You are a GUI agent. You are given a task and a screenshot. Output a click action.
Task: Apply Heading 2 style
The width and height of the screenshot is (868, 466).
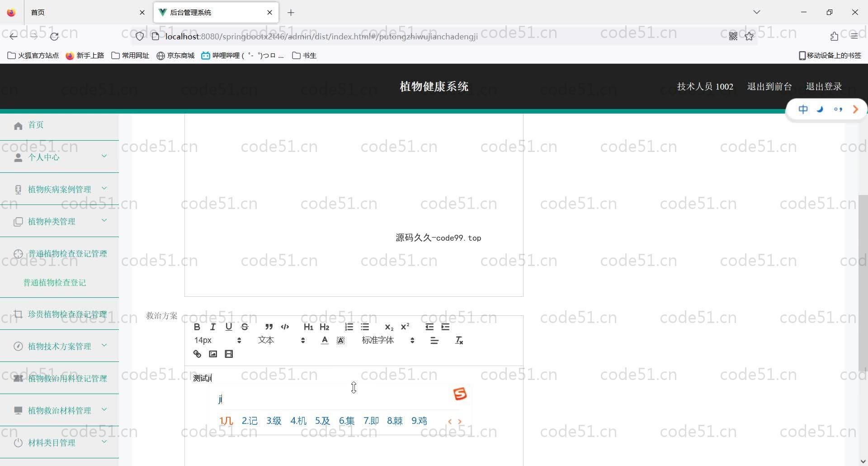click(324, 327)
